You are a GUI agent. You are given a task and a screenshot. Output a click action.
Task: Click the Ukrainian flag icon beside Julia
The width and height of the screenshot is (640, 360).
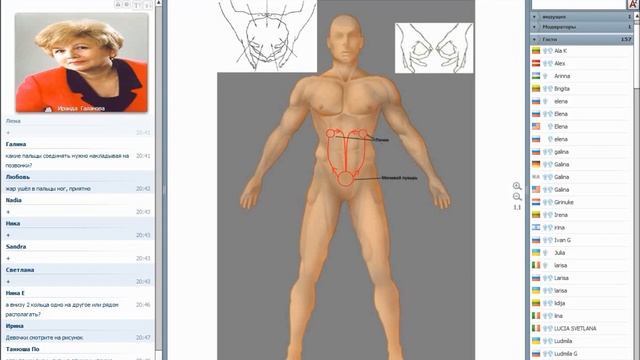[x=536, y=253]
